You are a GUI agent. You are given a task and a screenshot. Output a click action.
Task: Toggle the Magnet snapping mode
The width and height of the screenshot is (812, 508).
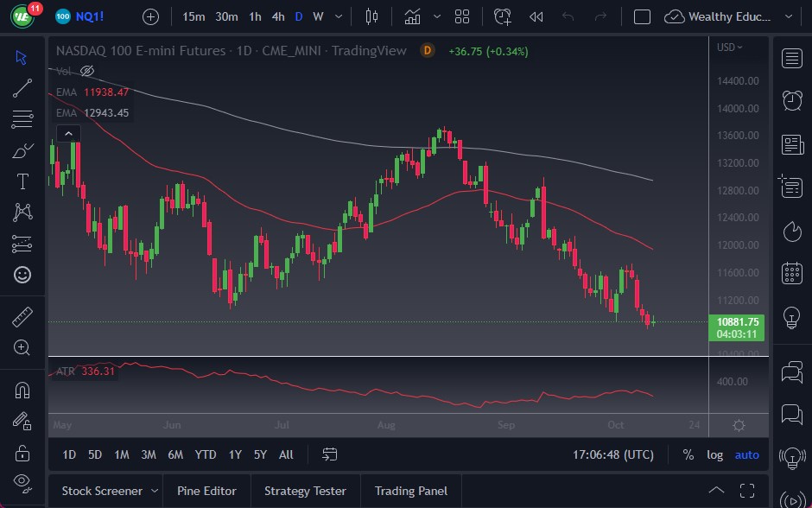(22, 389)
